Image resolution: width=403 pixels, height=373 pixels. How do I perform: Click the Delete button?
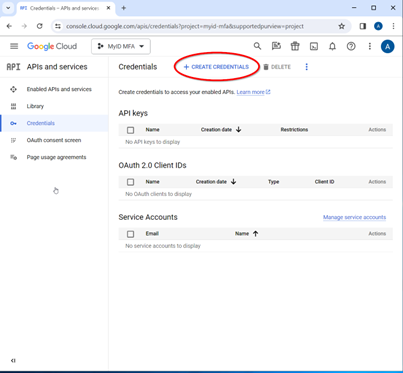click(277, 67)
